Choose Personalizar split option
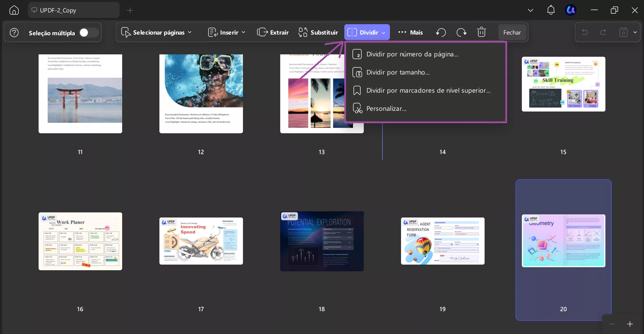 (426, 109)
